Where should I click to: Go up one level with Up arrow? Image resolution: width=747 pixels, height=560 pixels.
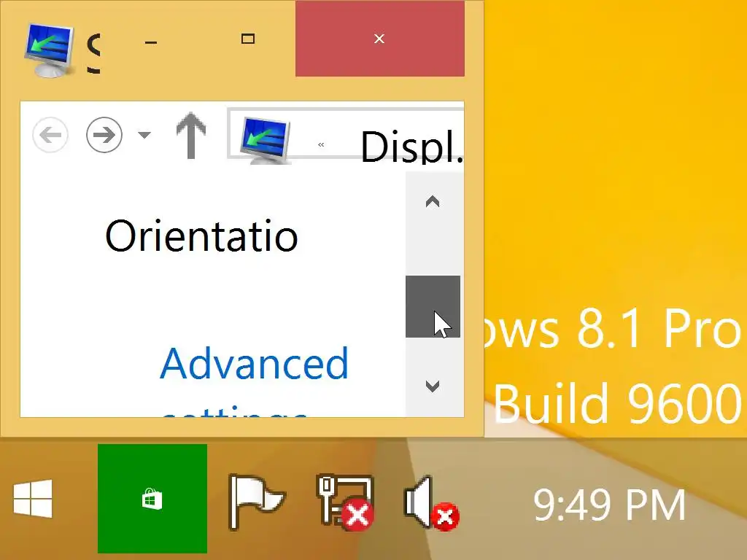coord(190,136)
